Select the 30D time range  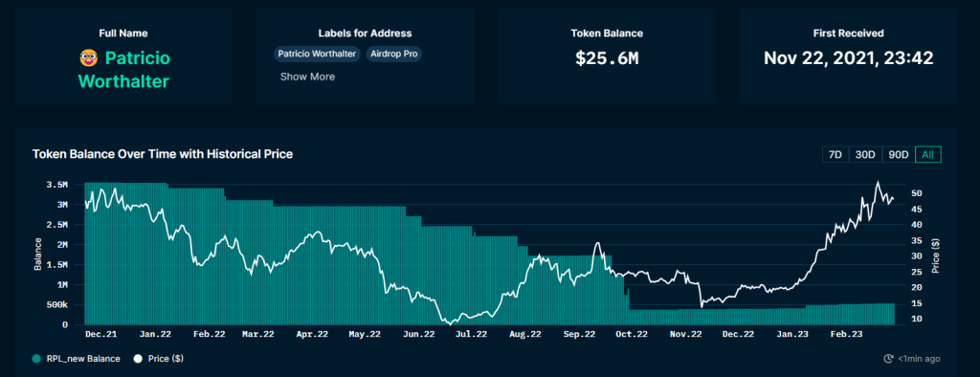(x=865, y=154)
